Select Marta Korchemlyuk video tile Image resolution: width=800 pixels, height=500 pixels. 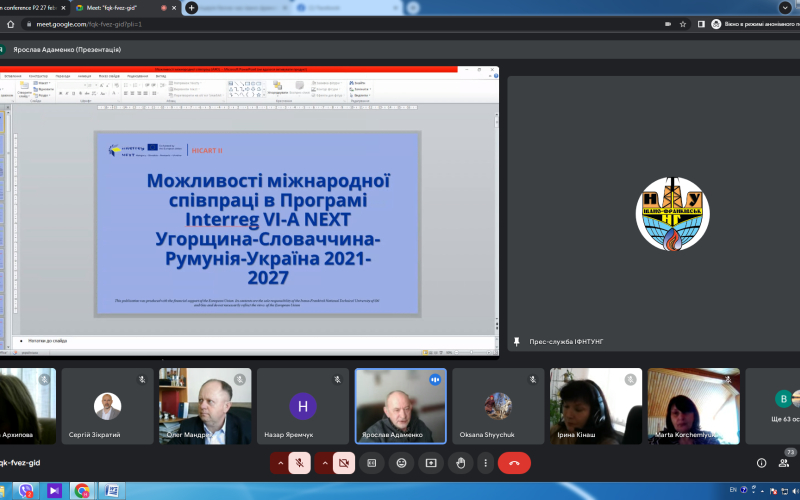(694, 406)
